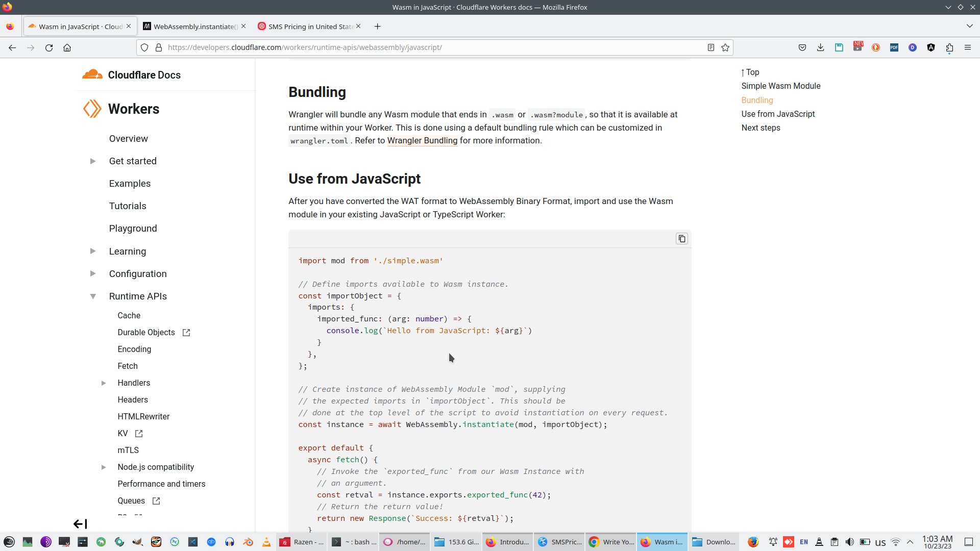Viewport: 980px width, 551px height.
Task: Click the copy code button icon
Action: point(681,239)
